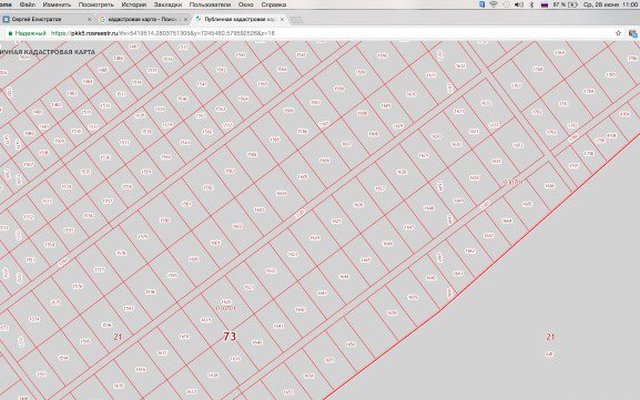
Task: Select the Публичная кадастровая карта tab
Action: 239,19
